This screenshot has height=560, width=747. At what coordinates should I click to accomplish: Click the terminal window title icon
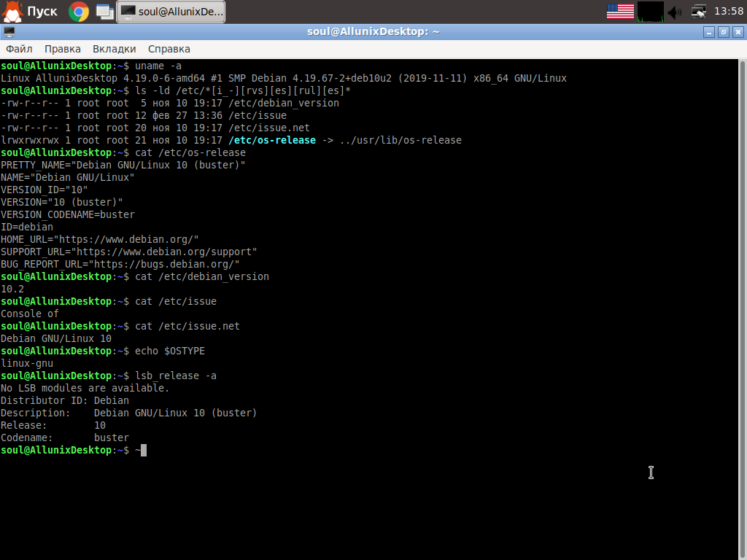(x=9, y=32)
